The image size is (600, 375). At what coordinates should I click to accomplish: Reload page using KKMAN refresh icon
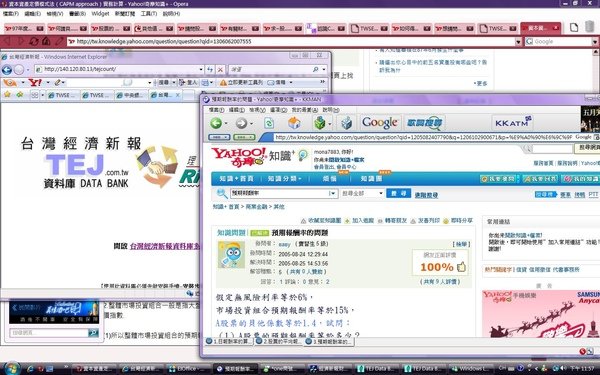click(269, 123)
